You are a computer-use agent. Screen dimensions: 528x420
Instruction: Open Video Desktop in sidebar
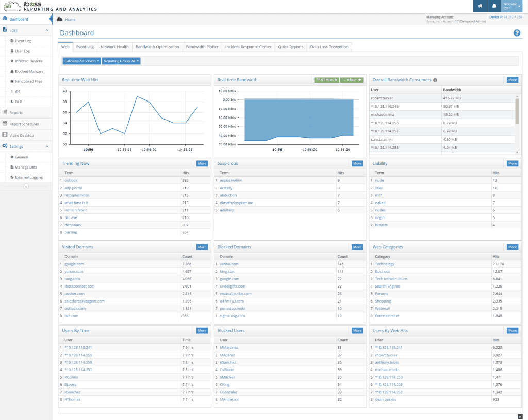pyautogui.click(x=21, y=135)
